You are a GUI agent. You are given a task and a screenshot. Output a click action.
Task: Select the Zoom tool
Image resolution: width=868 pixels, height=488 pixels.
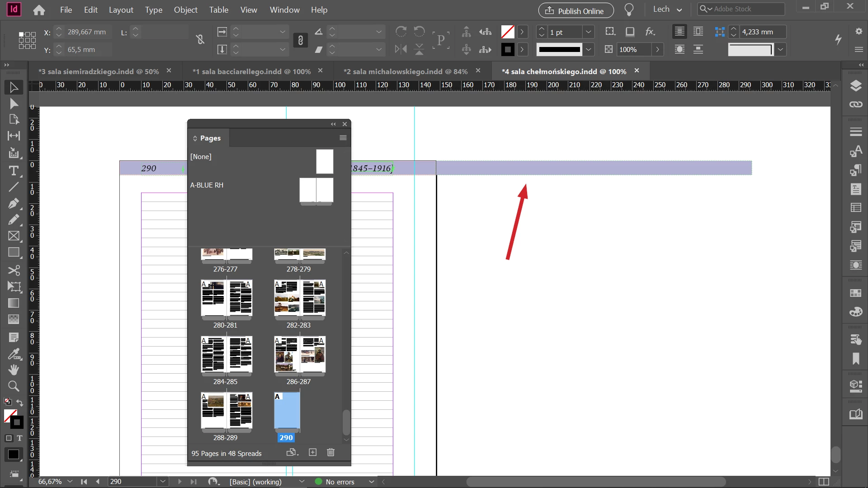coord(14,386)
